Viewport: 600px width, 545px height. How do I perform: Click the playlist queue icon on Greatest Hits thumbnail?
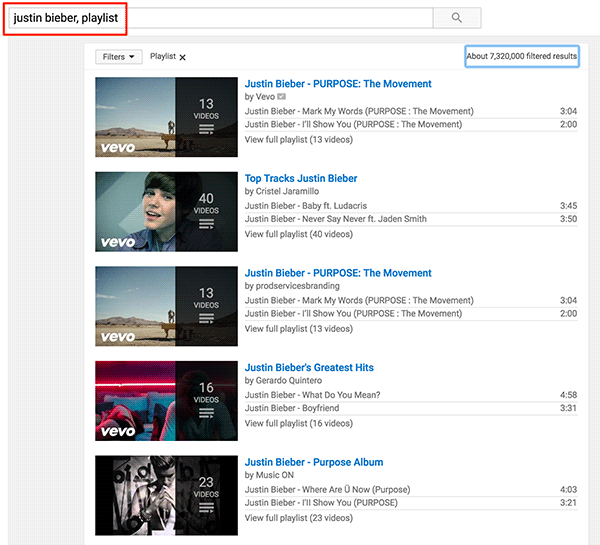206,413
